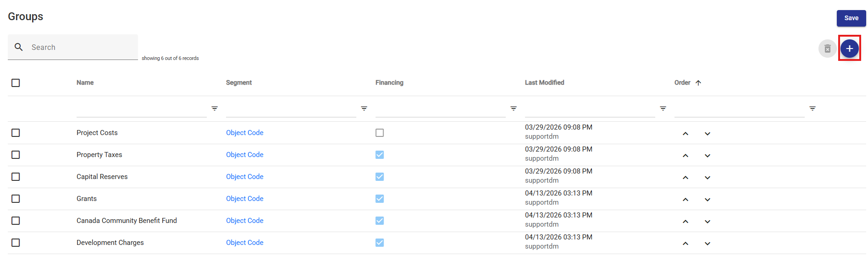
Task: Click the Order filter text field
Action: (x=739, y=109)
